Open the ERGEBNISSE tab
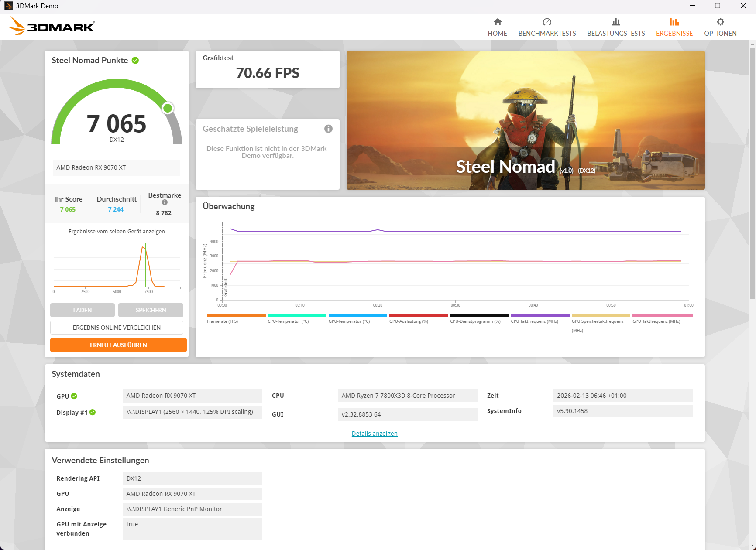 [674, 27]
